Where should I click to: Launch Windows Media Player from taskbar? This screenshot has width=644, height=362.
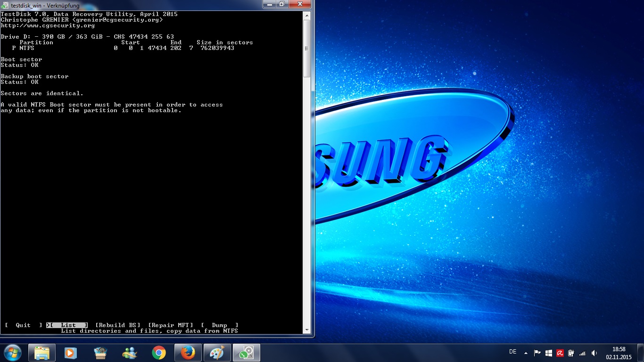point(70,353)
